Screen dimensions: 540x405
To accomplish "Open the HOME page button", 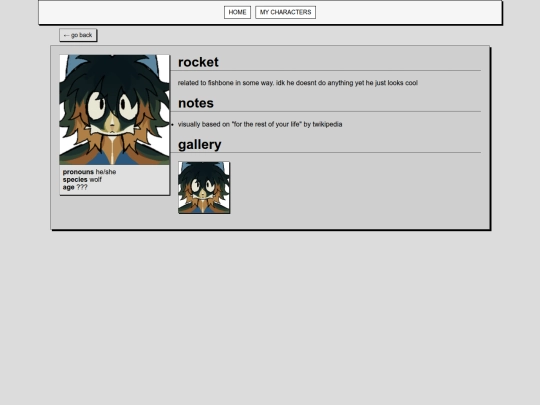I will coord(237,12).
